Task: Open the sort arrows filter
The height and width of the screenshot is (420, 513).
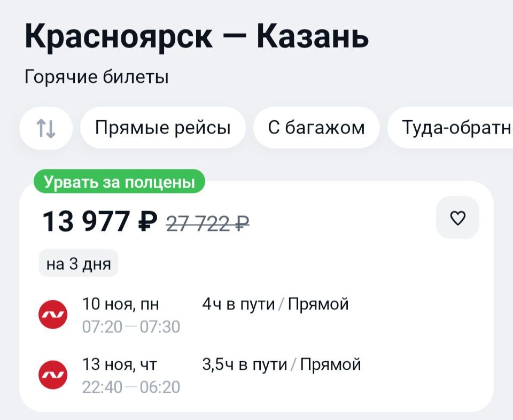Action: [46, 128]
